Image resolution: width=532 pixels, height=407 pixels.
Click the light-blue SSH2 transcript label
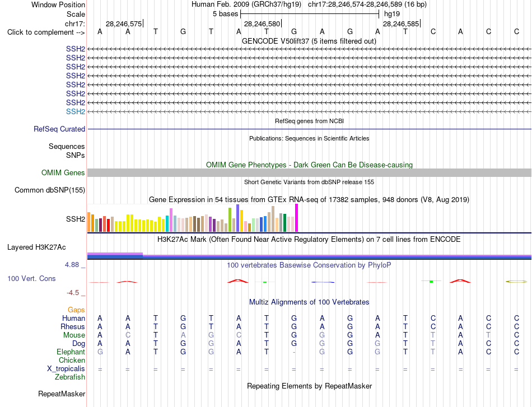coord(76,111)
